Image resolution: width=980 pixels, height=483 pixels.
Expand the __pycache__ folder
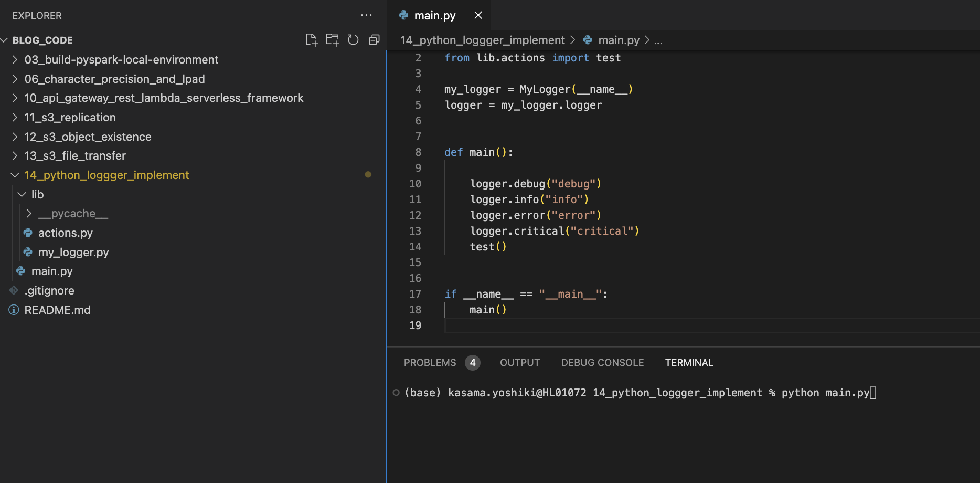coord(29,214)
